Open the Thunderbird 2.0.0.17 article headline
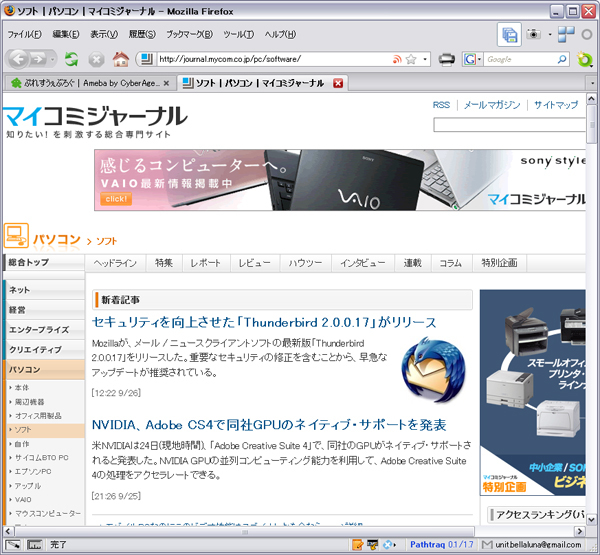The width and height of the screenshot is (600, 555). pos(264,322)
